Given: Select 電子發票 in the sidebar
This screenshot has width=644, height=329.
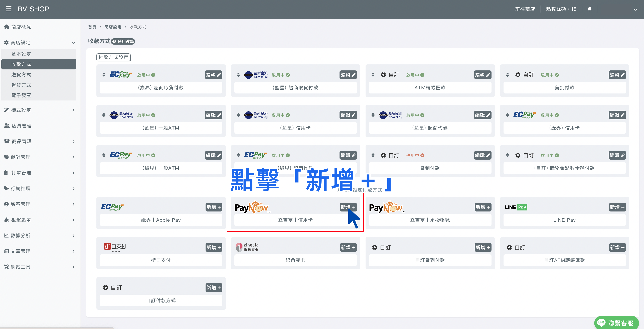Looking at the screenshot, I should (39, 95).
